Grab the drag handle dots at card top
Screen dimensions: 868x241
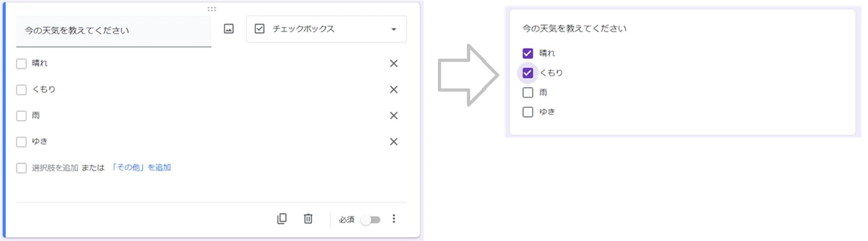tap(212, 9)
